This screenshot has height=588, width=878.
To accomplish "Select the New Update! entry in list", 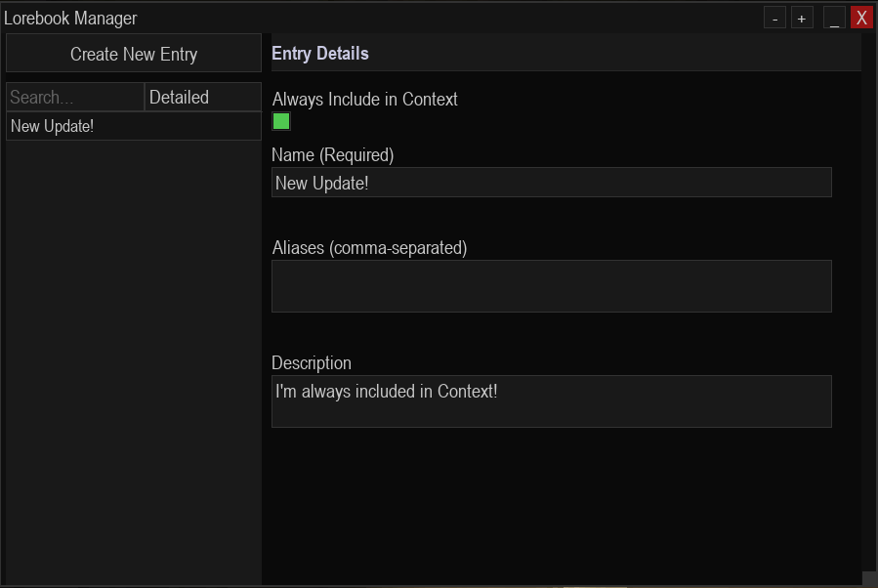I will (133, 126).
